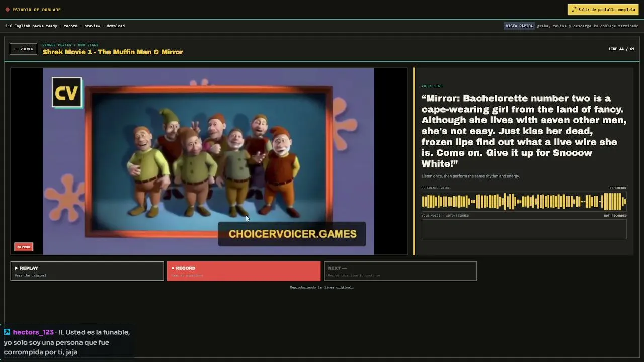Click the red MIRROR character badge
The width and height of the screenshot is (644, 362).
coord(24,247)
